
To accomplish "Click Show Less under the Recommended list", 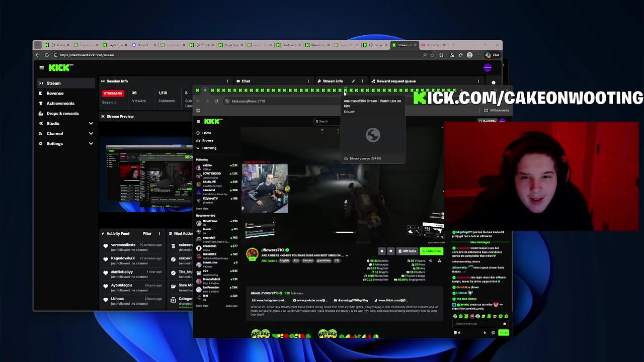I will coord(231,306).
